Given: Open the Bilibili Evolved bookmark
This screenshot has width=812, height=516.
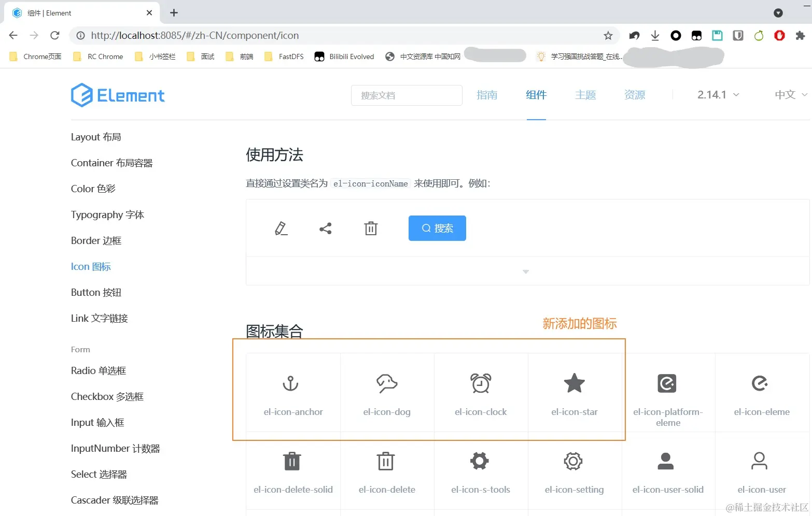Looking at the screenshot, I should [x=344, y=56].
